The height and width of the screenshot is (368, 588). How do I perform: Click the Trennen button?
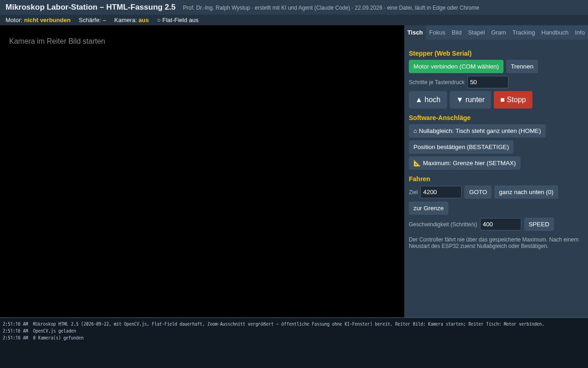(522, 66)
